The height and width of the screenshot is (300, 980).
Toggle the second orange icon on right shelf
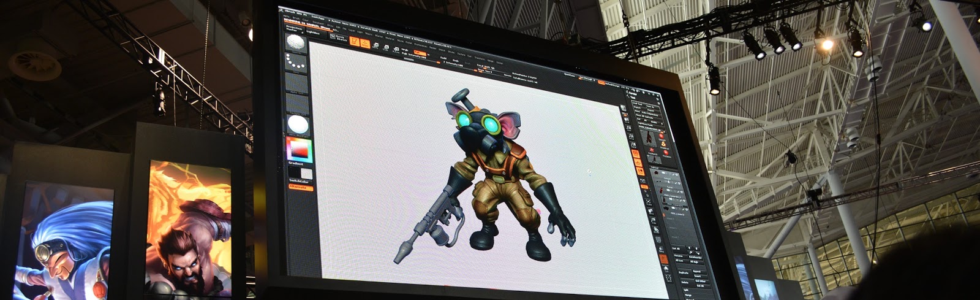pos(638,163)
